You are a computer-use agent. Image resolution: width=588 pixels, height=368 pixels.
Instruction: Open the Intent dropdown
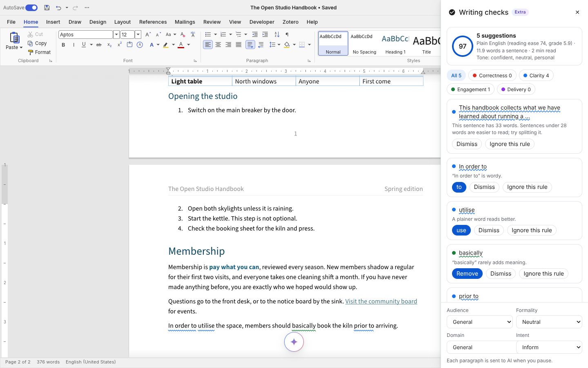549,347
